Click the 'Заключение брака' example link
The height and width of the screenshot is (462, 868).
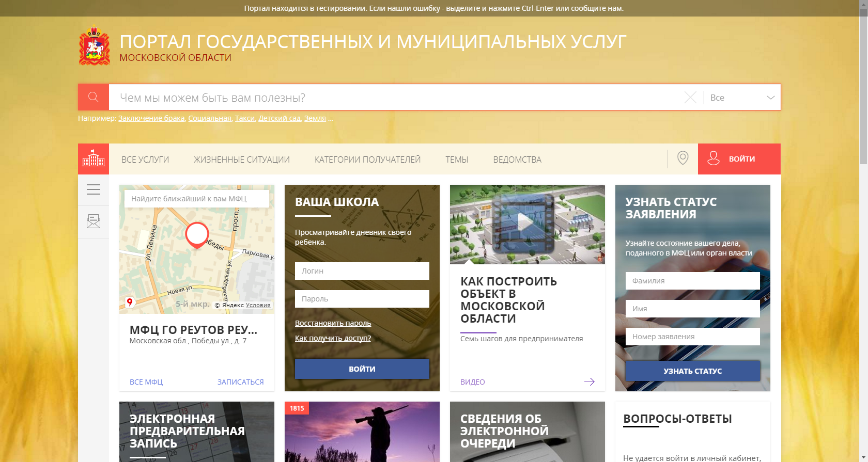151,118
